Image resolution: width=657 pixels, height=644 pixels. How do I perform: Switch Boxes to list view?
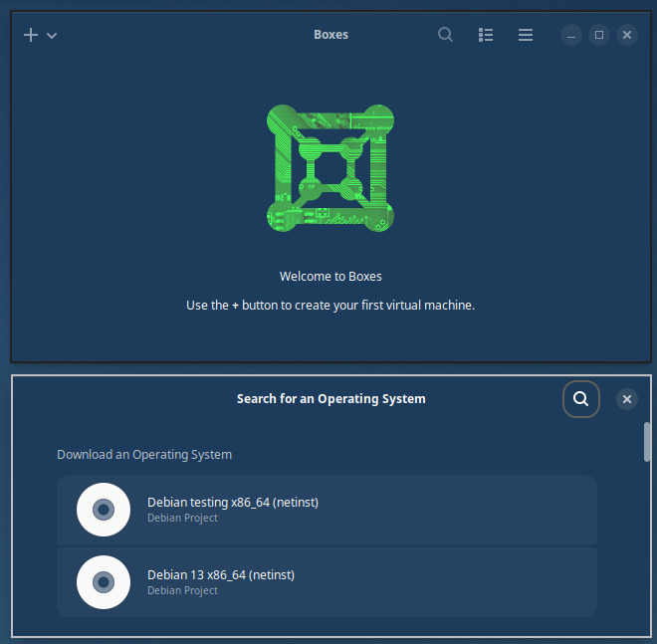485,35
